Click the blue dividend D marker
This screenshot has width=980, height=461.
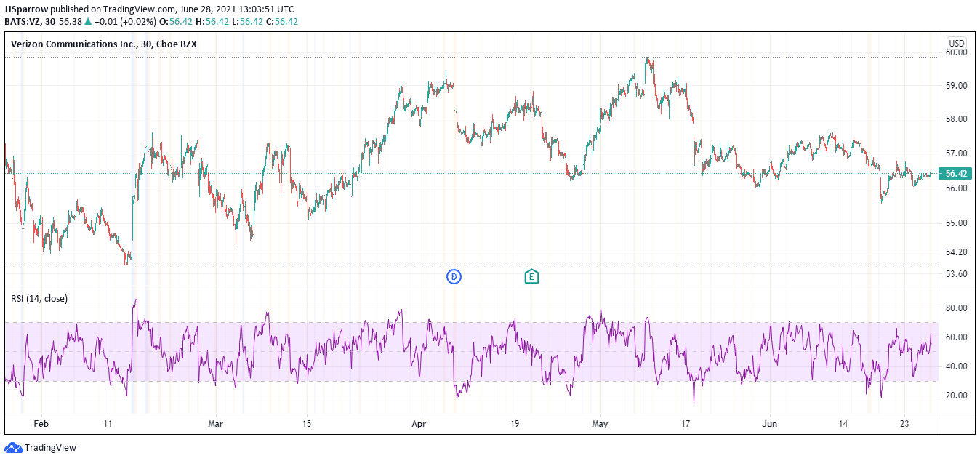[x=454, y=276]
